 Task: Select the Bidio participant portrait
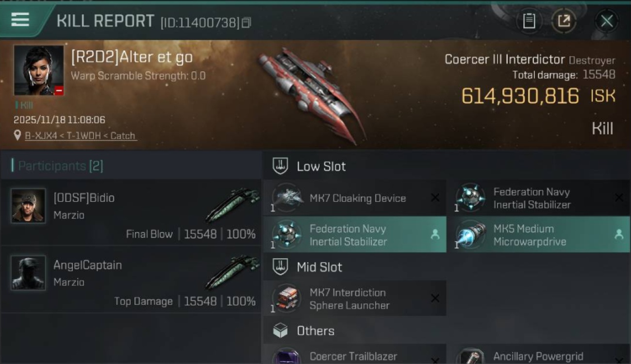(28, 206)
